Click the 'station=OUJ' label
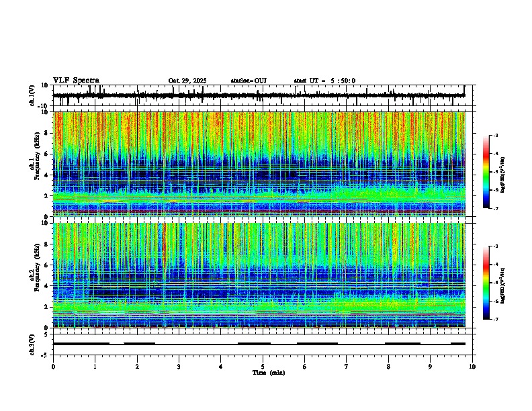532x411 pixels. [x=249, y=81]
